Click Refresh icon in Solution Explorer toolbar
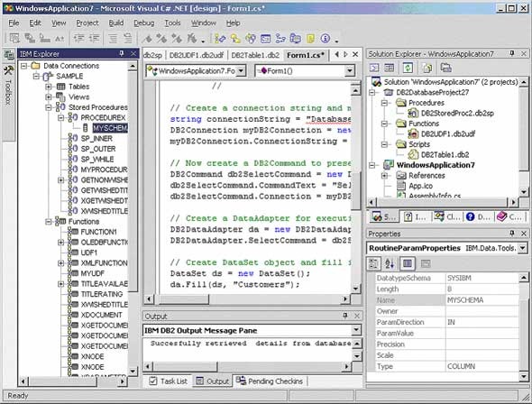Viewport: 532px width, 404px height. pyautogui.click(x=408, y=68)
